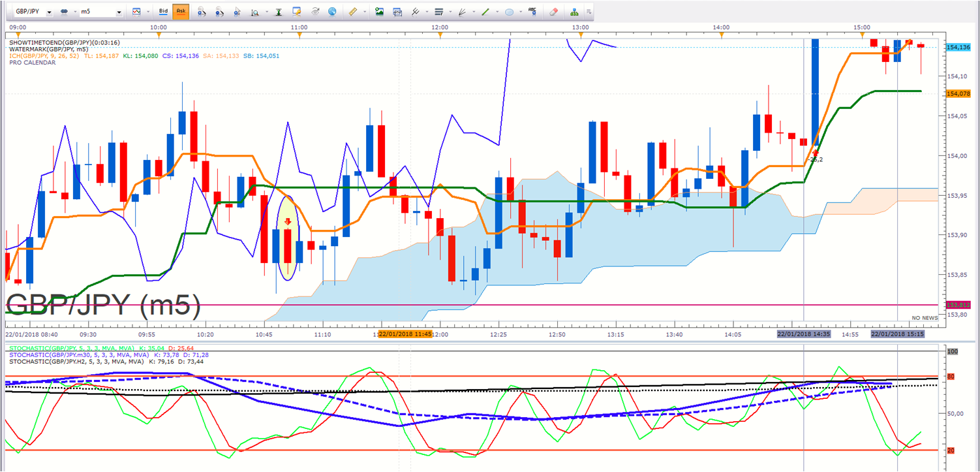
Task: Click the vertical autoscale icon
Action: (x=279, y=12)
